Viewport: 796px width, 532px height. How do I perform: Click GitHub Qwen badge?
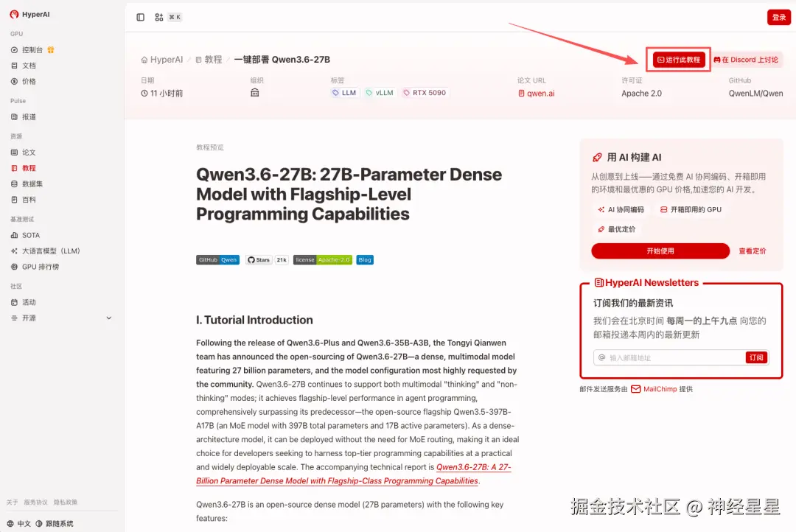click(x=217, y=260)
